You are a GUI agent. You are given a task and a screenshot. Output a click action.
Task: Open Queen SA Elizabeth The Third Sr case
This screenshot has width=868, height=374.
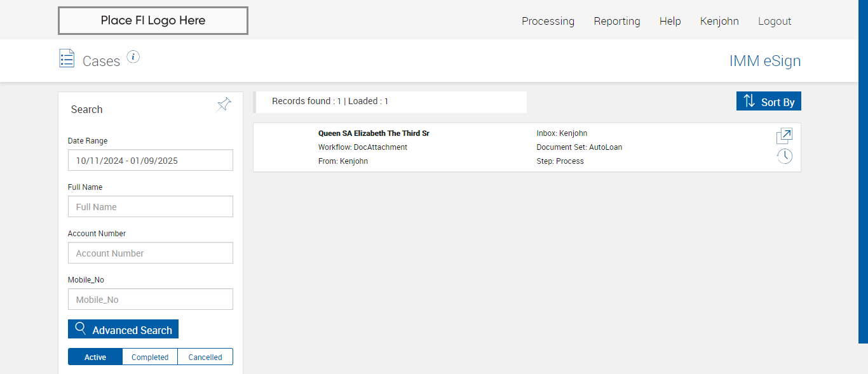[x=374, y=134]
